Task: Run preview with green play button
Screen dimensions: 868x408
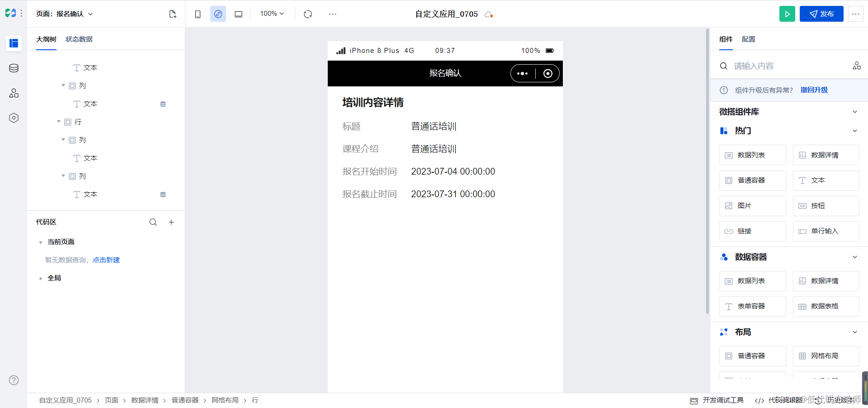Action: pyautogui.click(x=787, y=14)
